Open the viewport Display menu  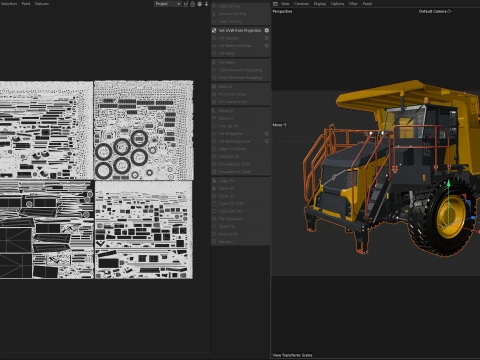(320, 4)
